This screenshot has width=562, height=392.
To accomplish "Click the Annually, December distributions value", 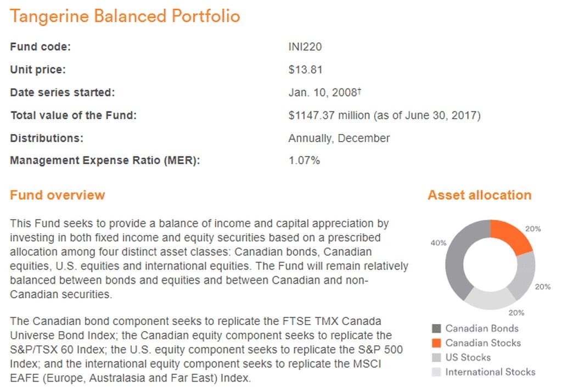I will point(339,138).
